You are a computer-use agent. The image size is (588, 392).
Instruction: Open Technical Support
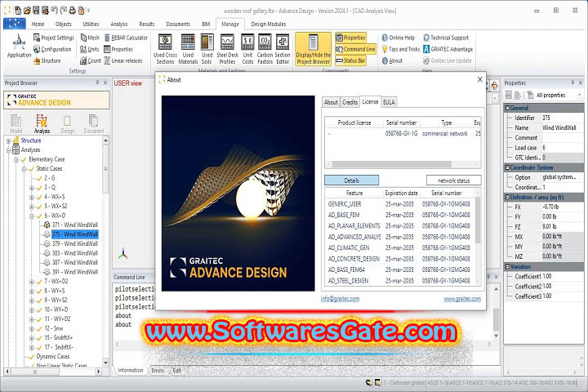[446, 38]
